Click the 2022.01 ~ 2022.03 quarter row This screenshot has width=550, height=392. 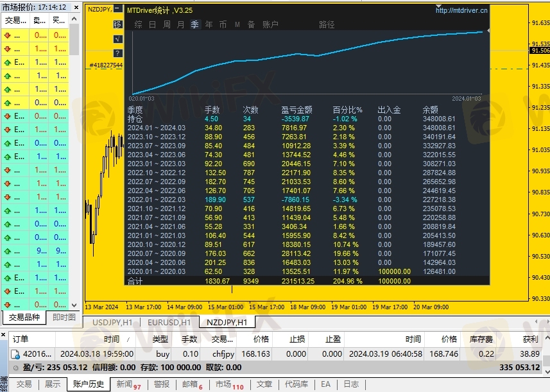291,200
